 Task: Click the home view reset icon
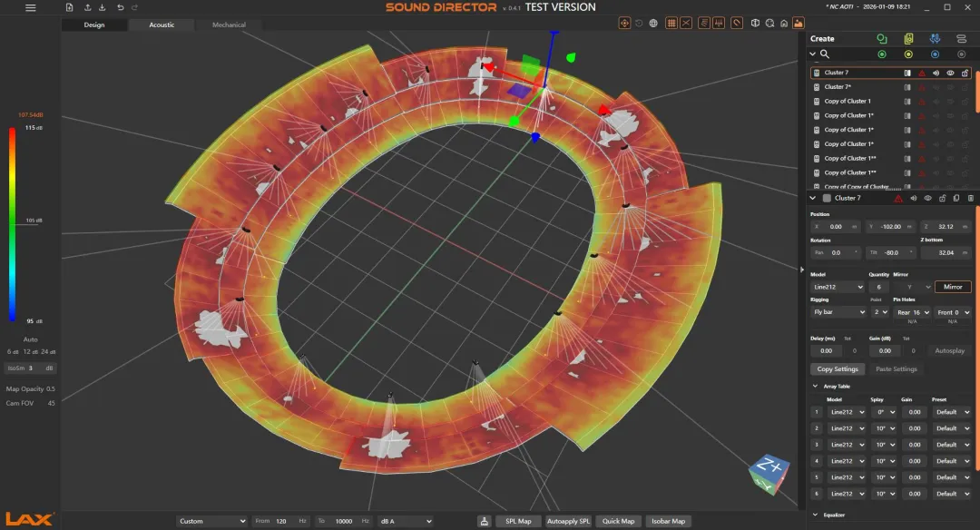point(784,23)
